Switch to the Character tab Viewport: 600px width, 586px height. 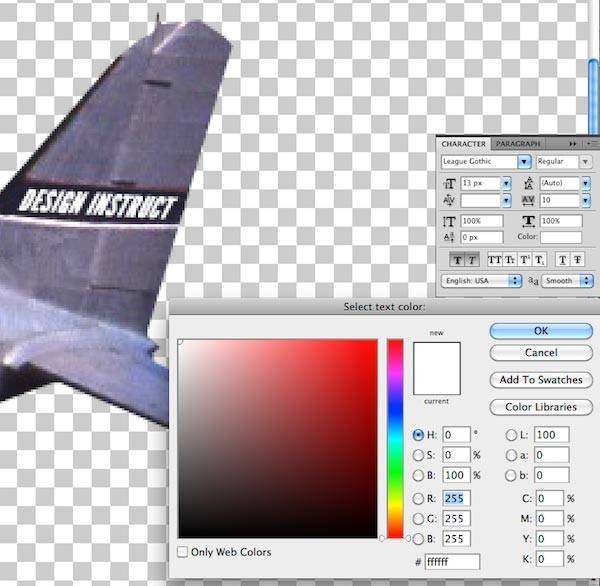point(464,144)
